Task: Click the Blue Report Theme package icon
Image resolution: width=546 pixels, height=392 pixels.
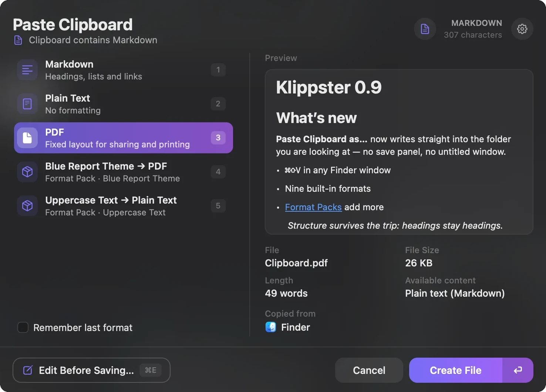Action: [27, 172]
